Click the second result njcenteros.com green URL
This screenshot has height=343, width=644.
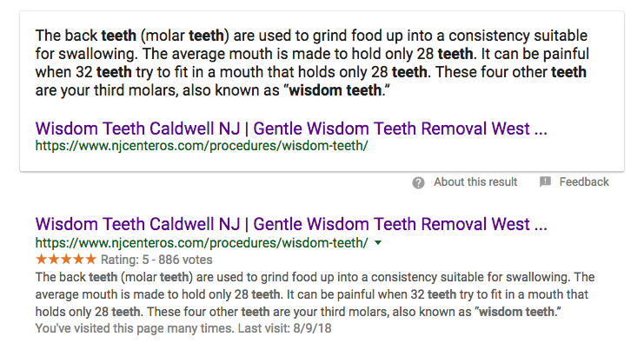point(202,243)
